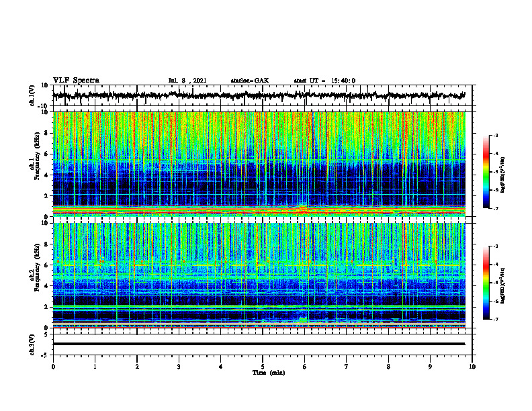Screen dimensions: 532x411
Task: Click the time-axis tick label "2"
Action: [x=137, y=367]
